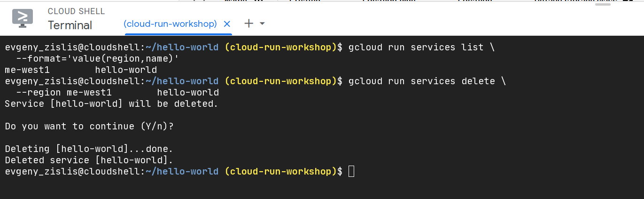The width and height of the screenshot is (644, 199).
Task: Click the 'gcloud run services list' command text
Action: [x=416, y=48]
